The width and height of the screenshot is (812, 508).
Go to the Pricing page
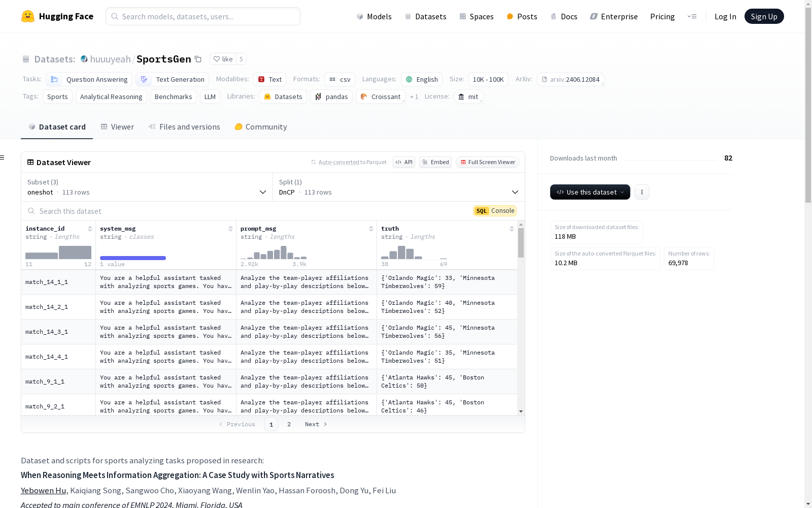[662, 16]
